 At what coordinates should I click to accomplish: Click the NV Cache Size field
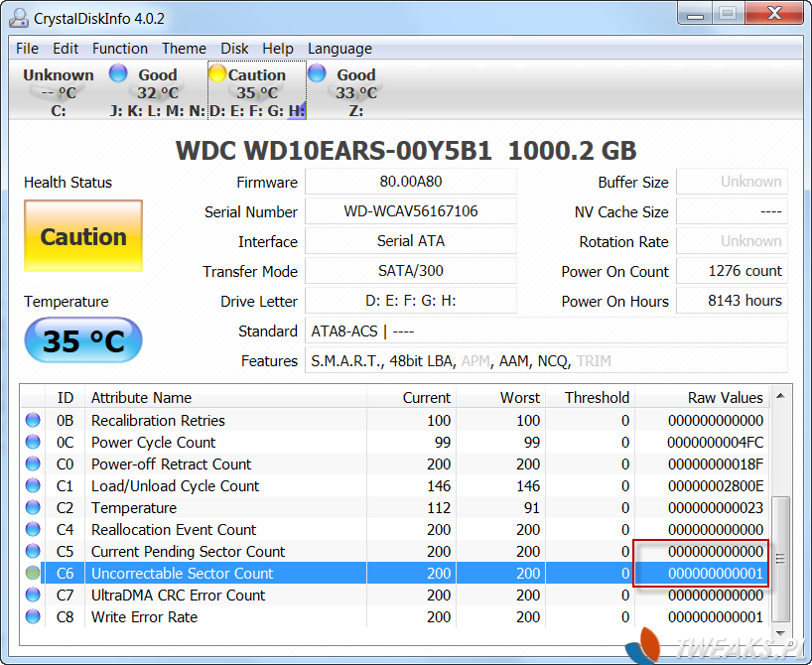pos(733,211)
